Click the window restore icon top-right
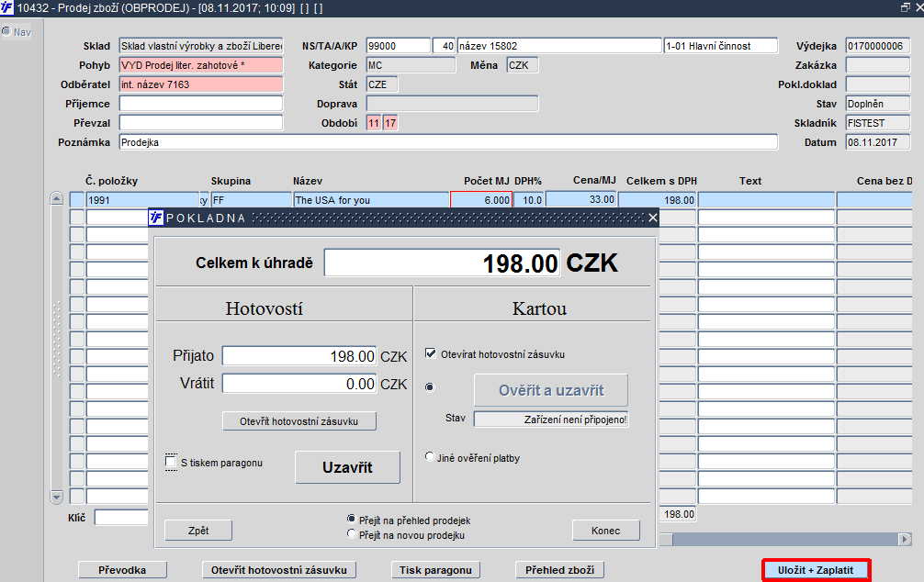924x582 pixels. 905,7
